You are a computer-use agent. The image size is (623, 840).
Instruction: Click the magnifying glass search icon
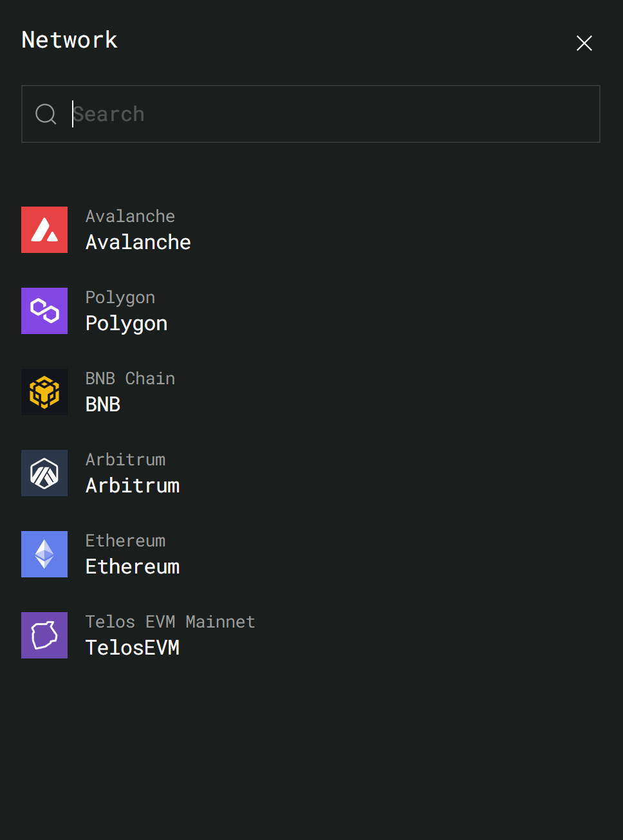coord(46,114)
